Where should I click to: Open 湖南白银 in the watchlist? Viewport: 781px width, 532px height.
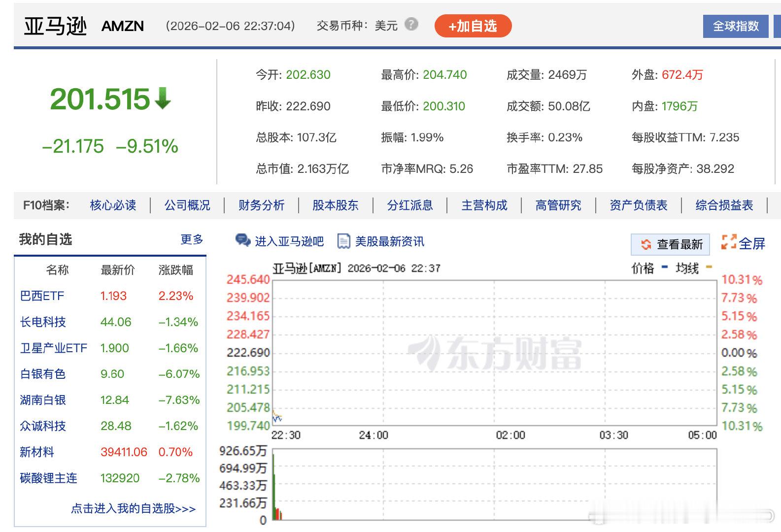[x=43, y=400]
